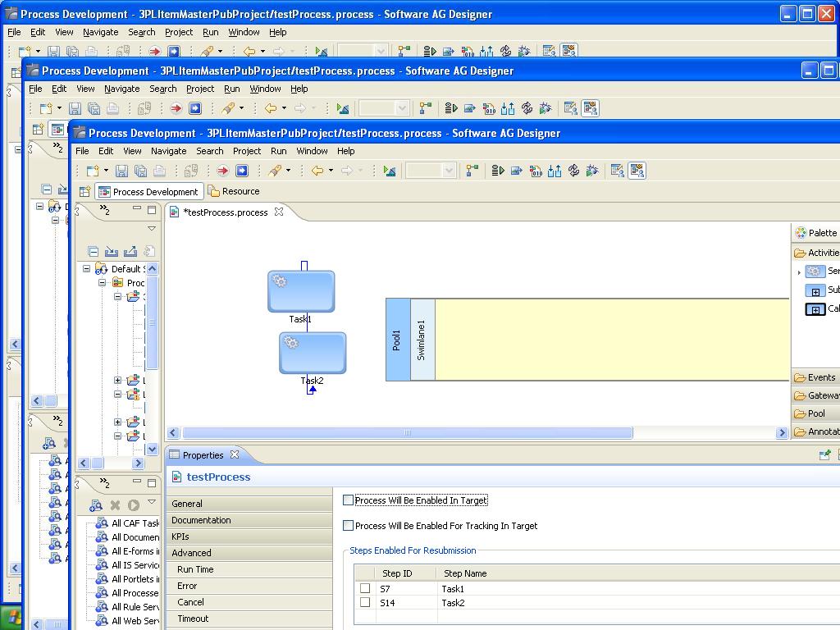Screen dimensions: 840x630
Task: Select the Documentation properties section
Action: coord(249,520)
